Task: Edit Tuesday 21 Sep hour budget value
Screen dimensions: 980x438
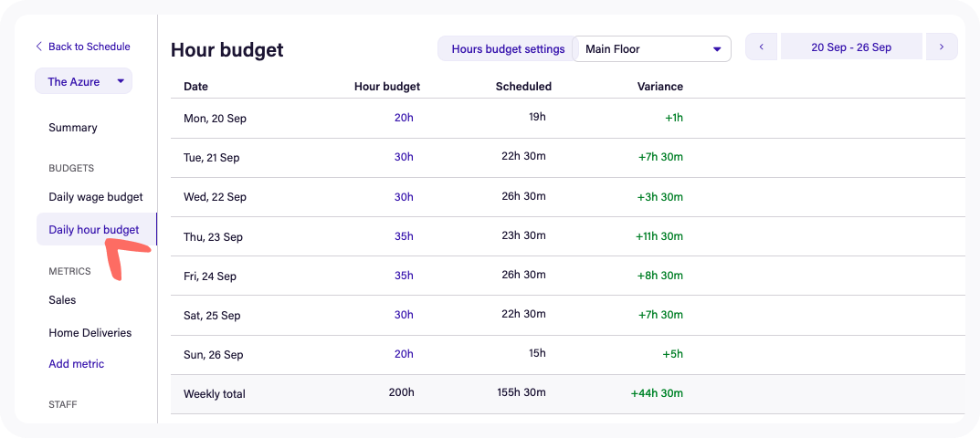Action: [x=404, y=157]
